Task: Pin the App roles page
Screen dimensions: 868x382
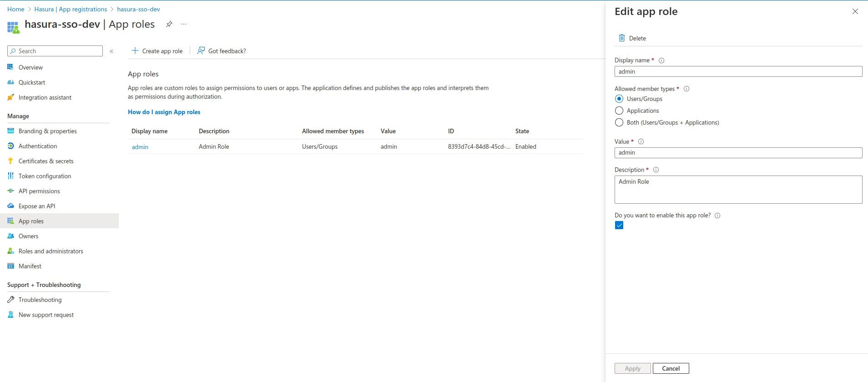Action: click(x=169, y=24)
